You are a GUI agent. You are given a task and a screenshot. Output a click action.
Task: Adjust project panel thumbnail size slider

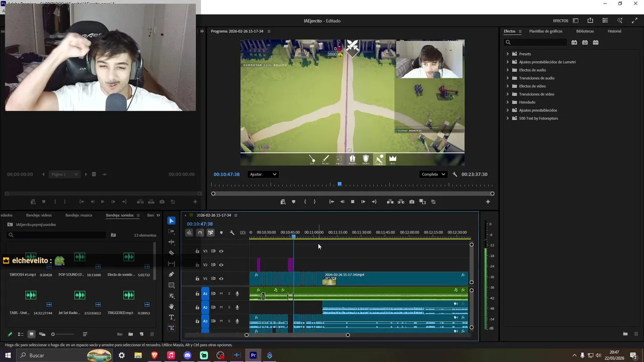[63, 334]
